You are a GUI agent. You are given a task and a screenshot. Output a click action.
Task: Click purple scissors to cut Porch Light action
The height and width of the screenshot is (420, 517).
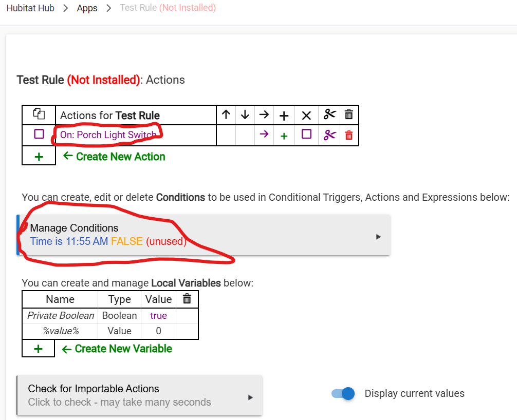click(330, 135)
